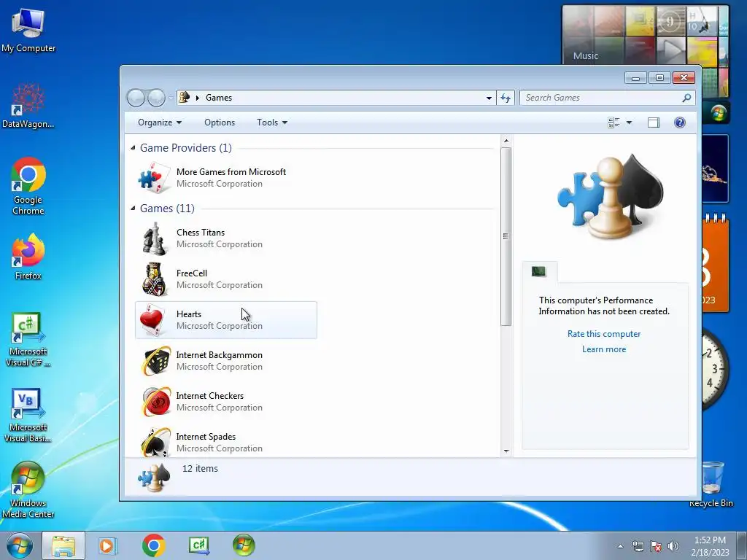This screenshot has height=560, width=747.
Task: Expand the address bar history dropdown
Action: (489, 98)
